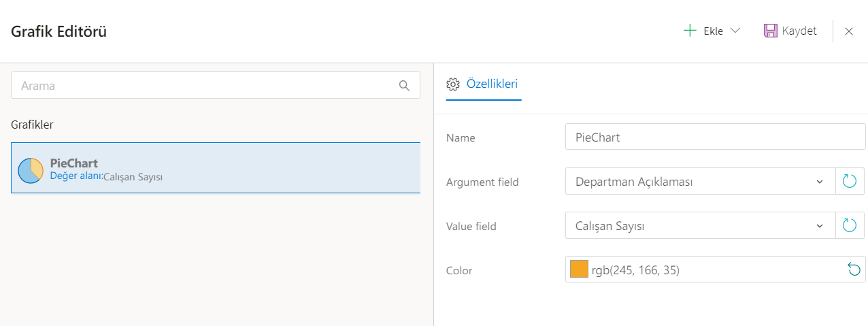Click the green plus Ekle icon
The width and height of the screenshot is (868, 326).
pos(690,31)
